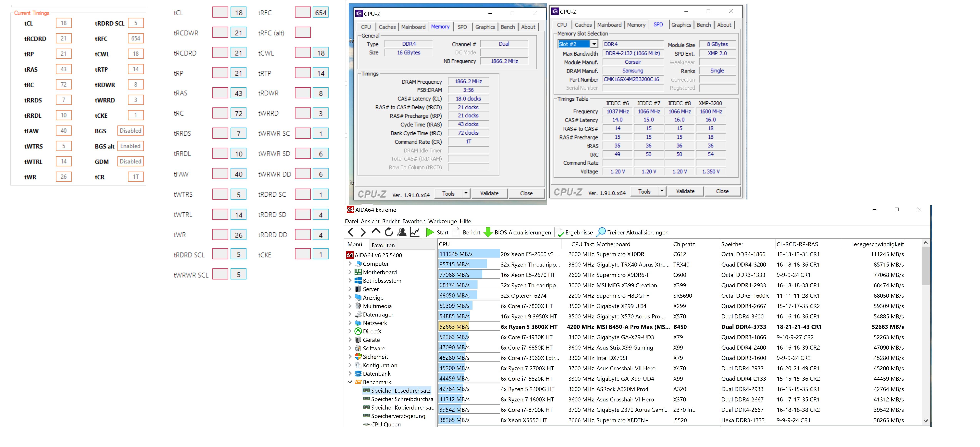Click AIDA64 results vertical scrollbar thumb
The height and width of the screenshot is (447, 980).
coord(926,266)
